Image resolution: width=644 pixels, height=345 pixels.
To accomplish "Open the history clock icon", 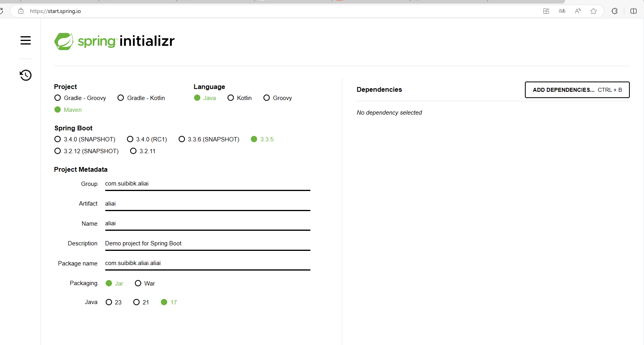I will click(x=26, y=75).
